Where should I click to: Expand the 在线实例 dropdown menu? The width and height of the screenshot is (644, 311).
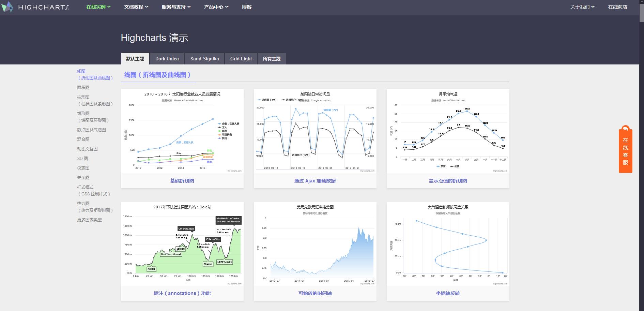coord(98,7)
